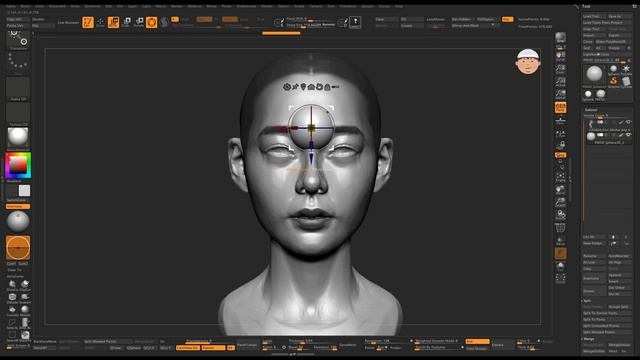Screen dimensions: 640x360
Task: Select the PolyMesh3D star tool
Action: [626, 69]
